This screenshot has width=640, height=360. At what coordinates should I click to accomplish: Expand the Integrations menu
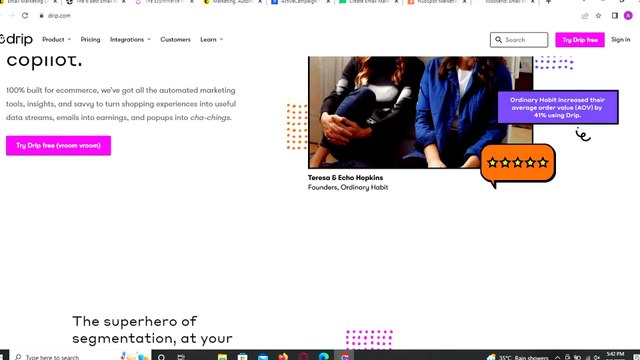130,40
